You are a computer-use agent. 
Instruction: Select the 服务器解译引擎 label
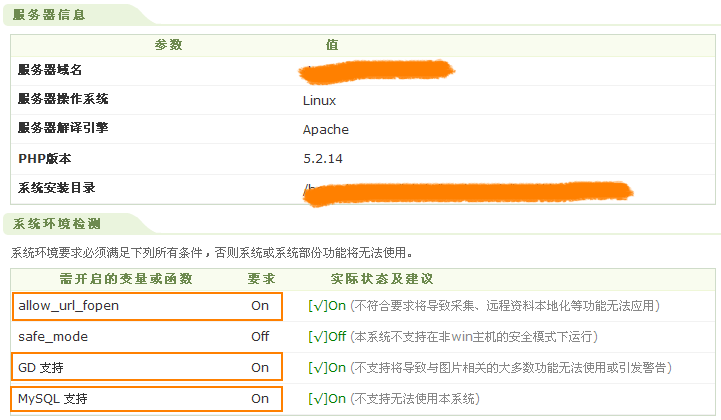click(x=63, y=128)
